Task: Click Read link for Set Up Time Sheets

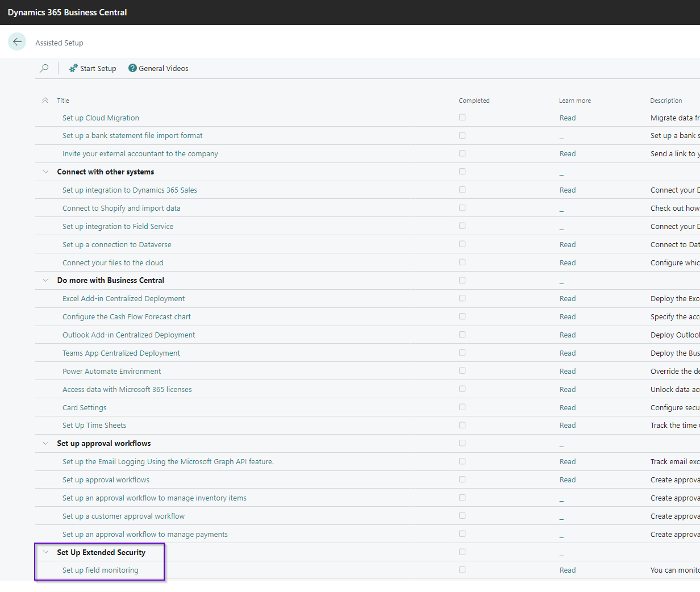Action: coord(567,425)
